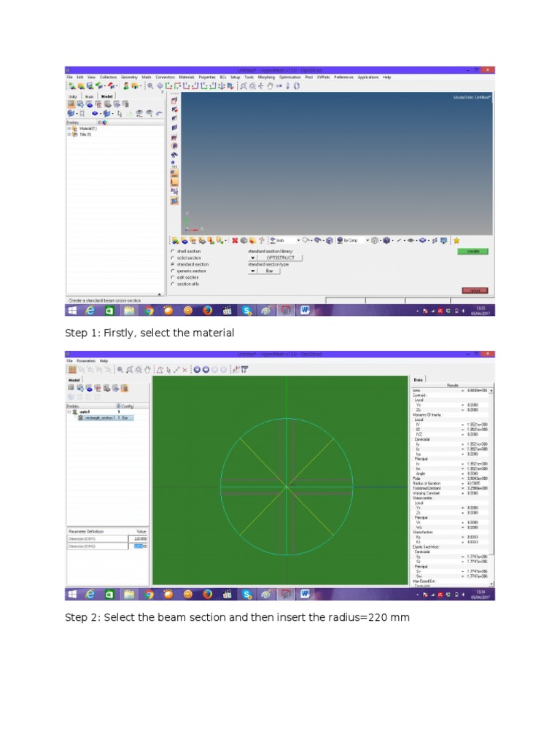Click the Dimension DIM1 value field
The height and width of the screenshot is (747, 560).
(x=139, y=539)
